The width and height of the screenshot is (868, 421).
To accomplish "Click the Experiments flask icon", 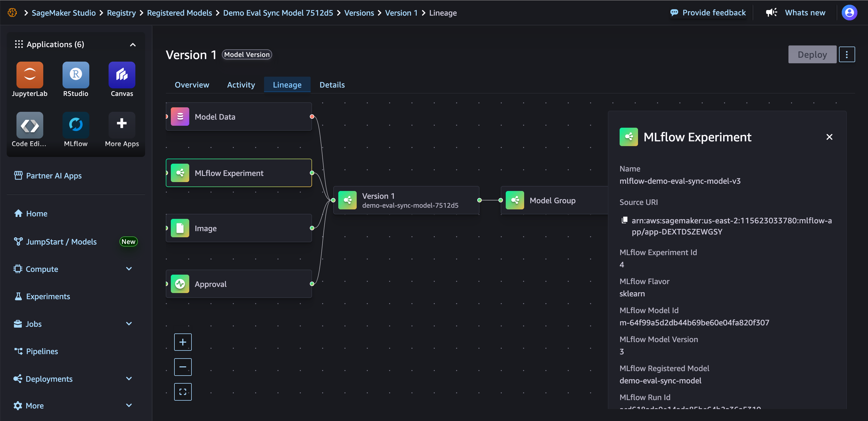I will [x=18, y=296].
